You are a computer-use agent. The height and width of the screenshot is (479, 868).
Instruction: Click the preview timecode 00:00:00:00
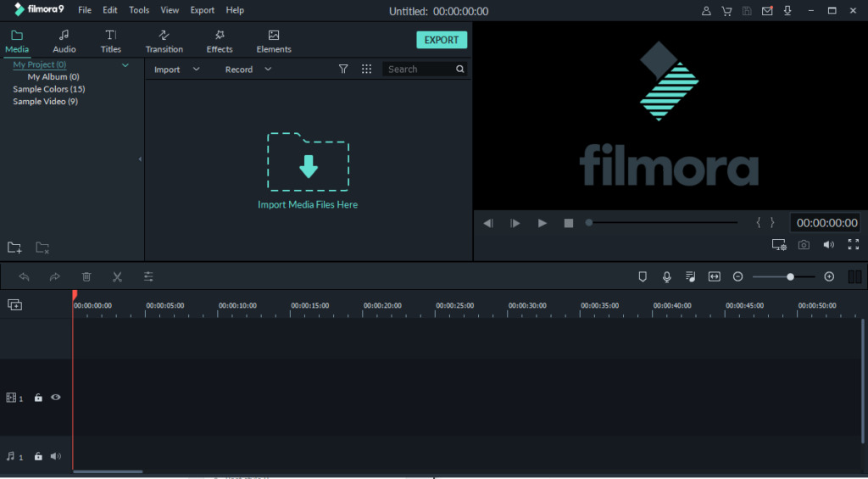click(x=826, y=223)
